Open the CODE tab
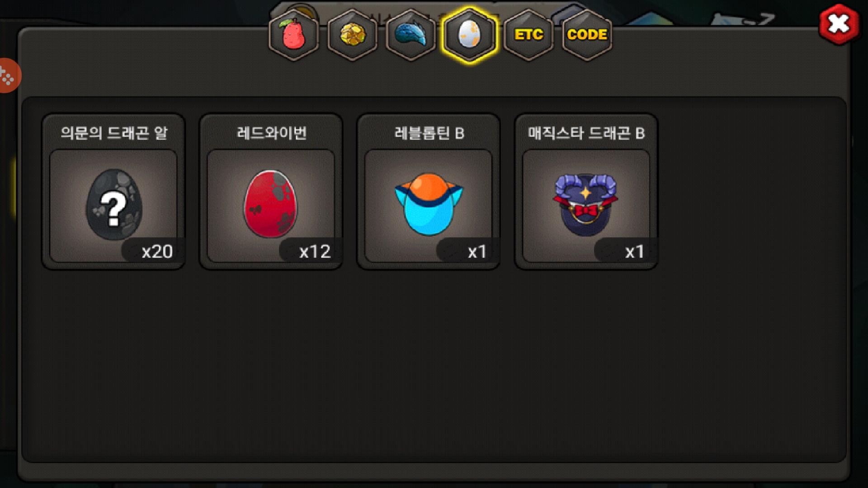Screen dimensions: 868x488 pos(587,35)
